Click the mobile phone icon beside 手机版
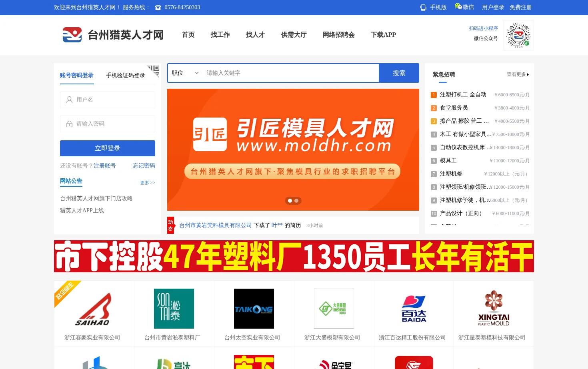588x369 pixels. tap(423, 8)
